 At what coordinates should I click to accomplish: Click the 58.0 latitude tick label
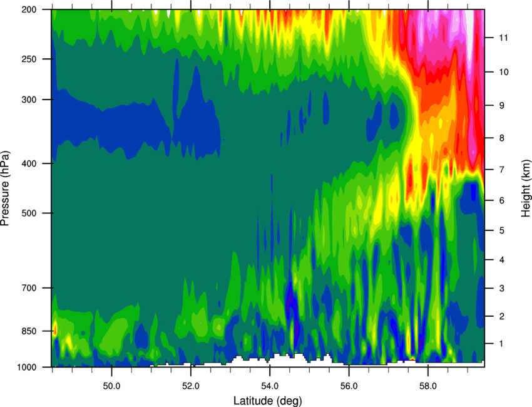pos(428,386)
